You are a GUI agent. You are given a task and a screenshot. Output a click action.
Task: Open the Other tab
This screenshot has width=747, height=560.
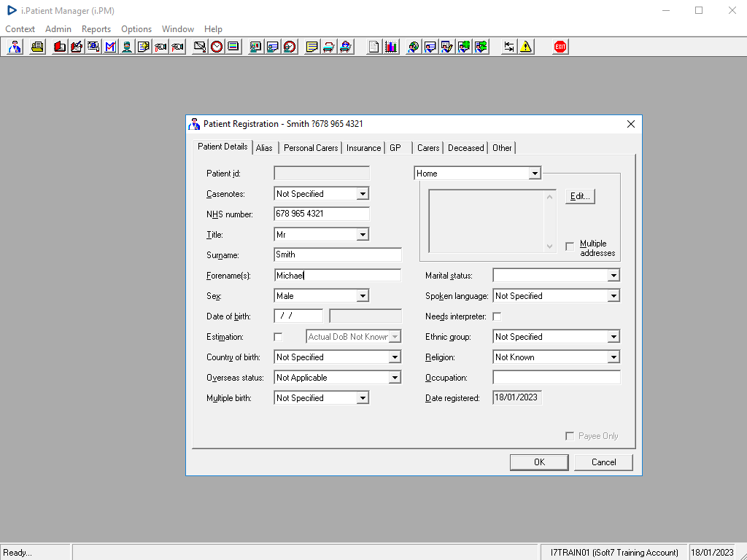(x=502, y=148)
